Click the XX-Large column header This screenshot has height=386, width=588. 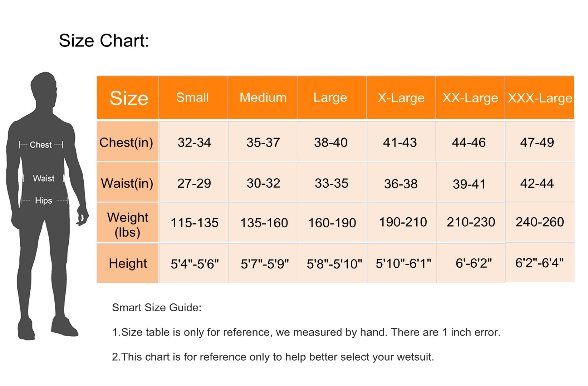(470, 98)
